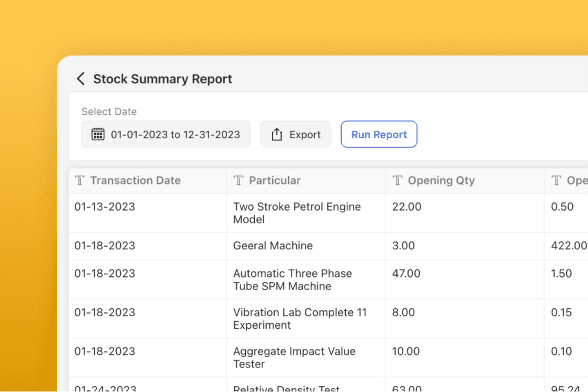The image size is (588, 392).
Task: Click opening quantity 10.00 cell
Action: pyautogui.click(x=465, y=358)
